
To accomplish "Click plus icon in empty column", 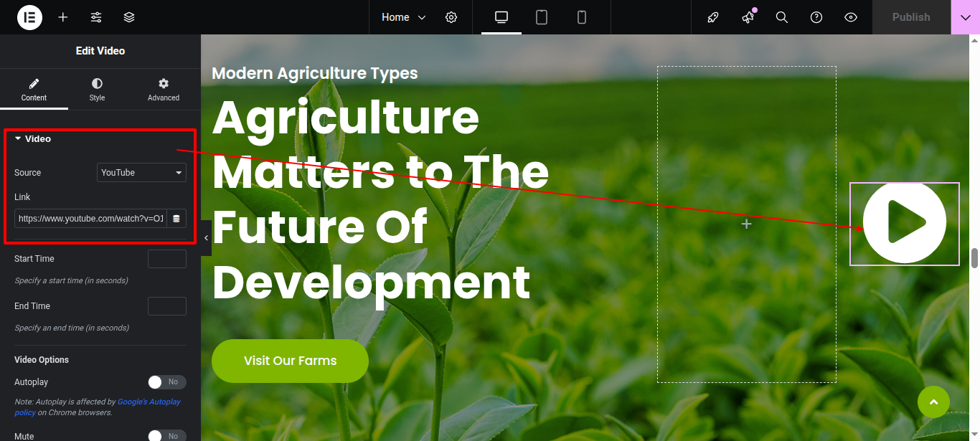I will point(746,224).
